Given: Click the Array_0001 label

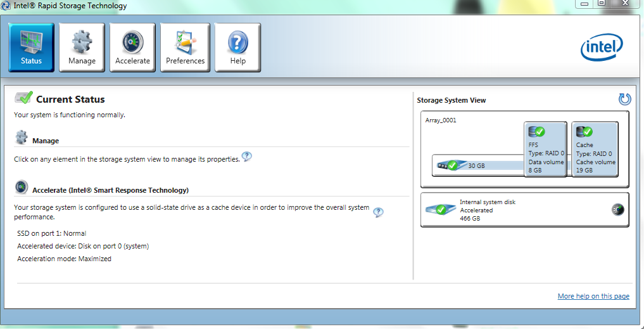Looking at the screenshot, I should click(441, 120).
